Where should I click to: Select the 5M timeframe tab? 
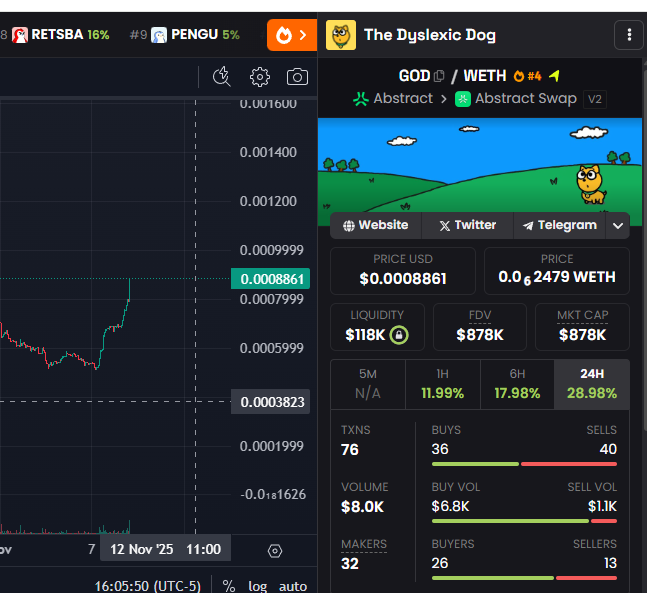368,384
